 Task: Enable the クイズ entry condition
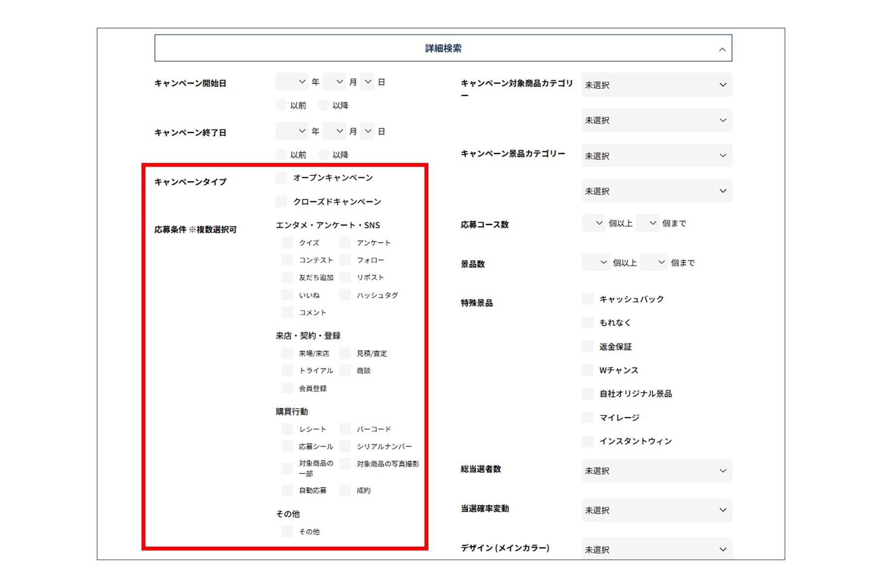click(287, 242)
